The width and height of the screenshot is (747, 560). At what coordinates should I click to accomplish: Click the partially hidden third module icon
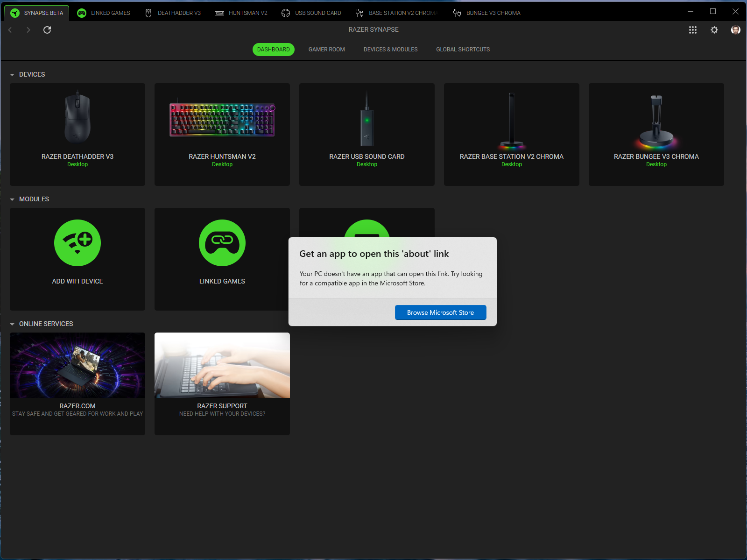click(x=367, y=228)
